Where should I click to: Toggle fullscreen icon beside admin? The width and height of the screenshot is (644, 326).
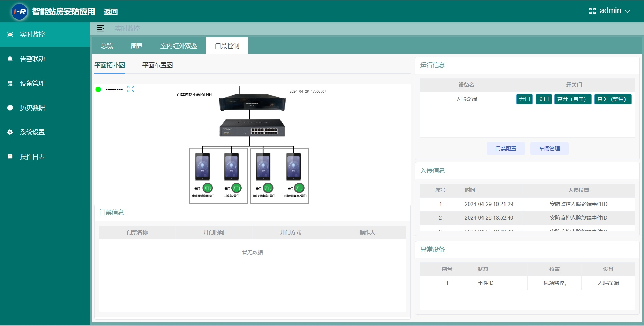coord(592,11)
